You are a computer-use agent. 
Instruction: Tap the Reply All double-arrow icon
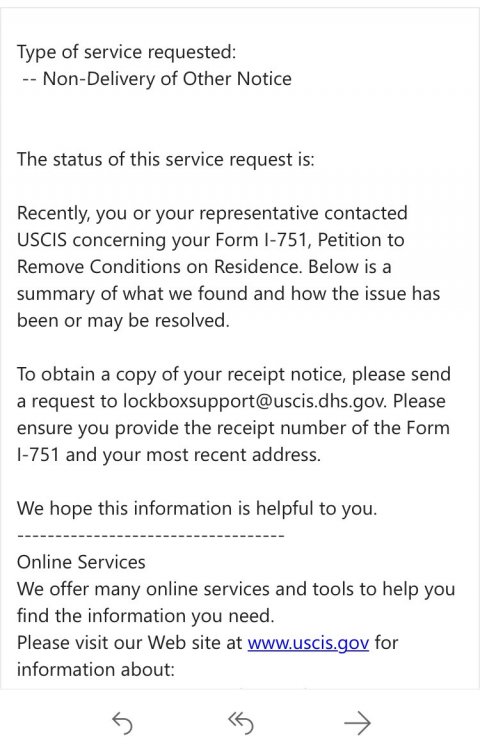pyautogui.click(x=241, y=722)
